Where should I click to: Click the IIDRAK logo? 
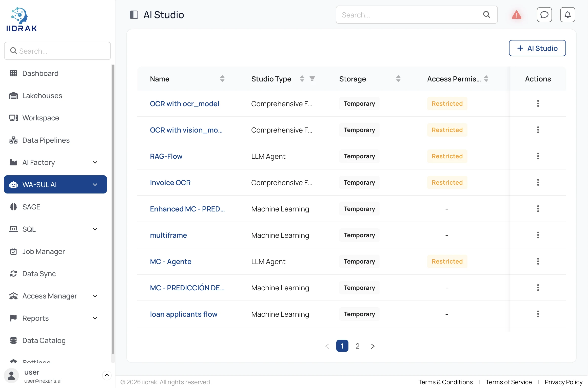click(x=22, y=19)
